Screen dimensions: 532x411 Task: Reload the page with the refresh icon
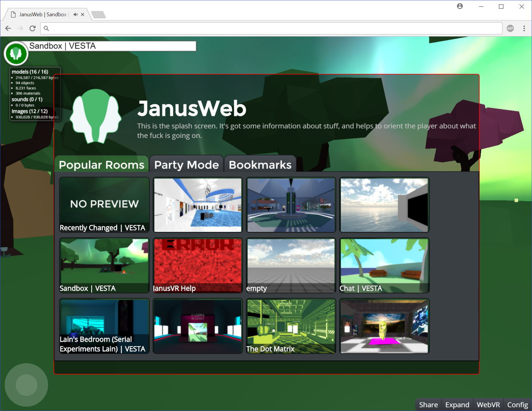pyautogui.click(x=33, y=28)
